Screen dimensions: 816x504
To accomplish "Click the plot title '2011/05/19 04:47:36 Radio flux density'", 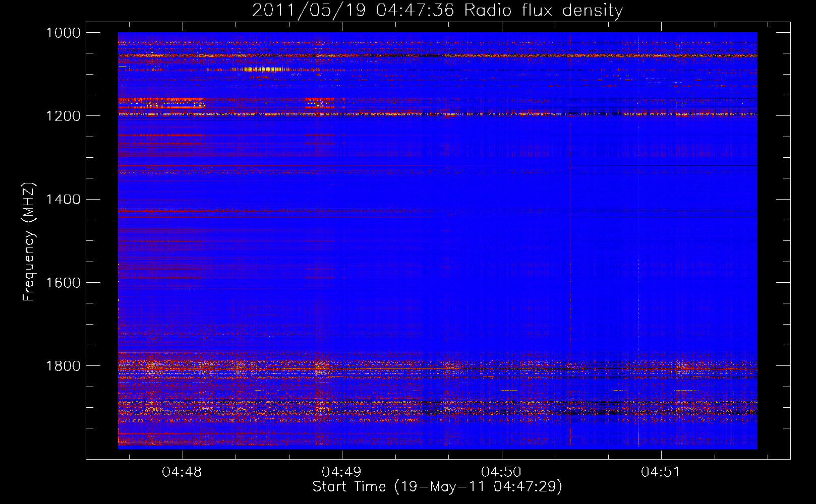I will 437,10.
